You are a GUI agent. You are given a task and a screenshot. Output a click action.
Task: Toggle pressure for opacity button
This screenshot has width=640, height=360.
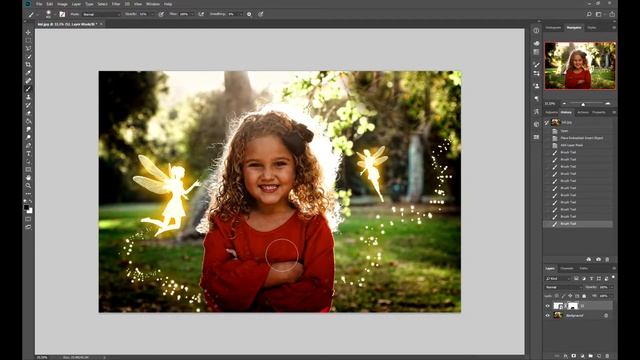(x=161, y=14)
